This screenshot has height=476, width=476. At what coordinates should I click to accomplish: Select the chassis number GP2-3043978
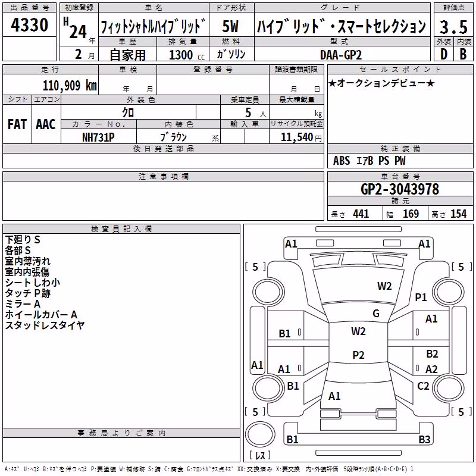(400, 189)
